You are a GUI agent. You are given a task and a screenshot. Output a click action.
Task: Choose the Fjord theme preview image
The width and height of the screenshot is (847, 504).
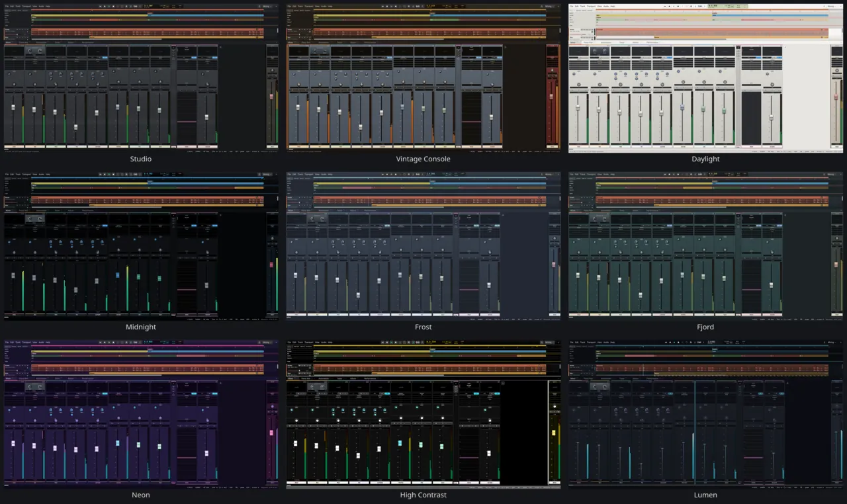tap(705, 247)
